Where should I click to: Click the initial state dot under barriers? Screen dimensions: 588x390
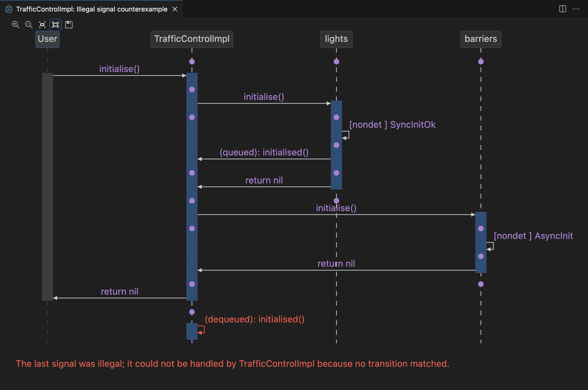tap(481, 62)
